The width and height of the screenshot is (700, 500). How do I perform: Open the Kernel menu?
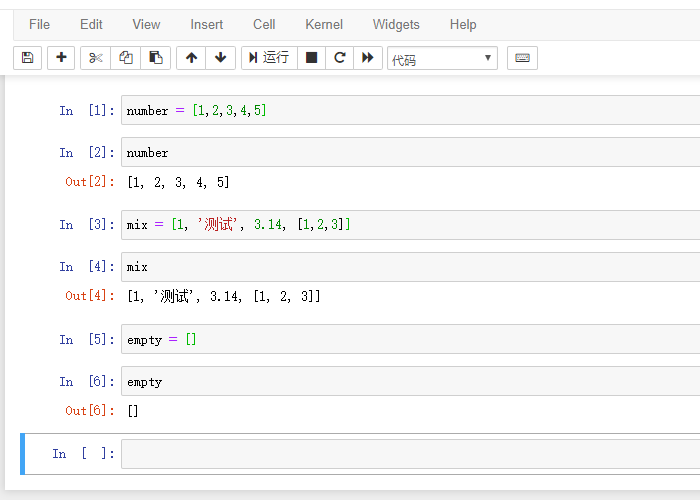click(x=323, y=24)
